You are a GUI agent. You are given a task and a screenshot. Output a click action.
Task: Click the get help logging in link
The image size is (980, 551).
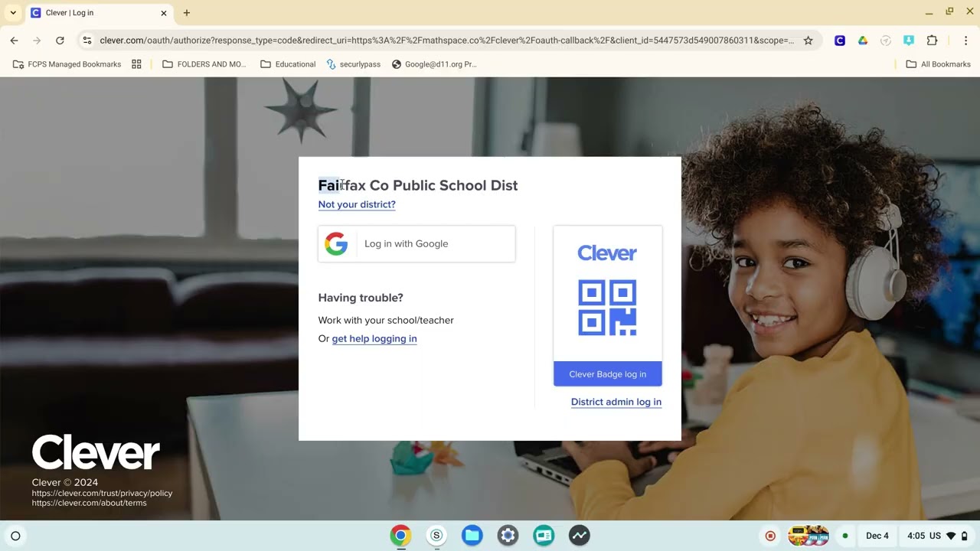coord(374,338)
